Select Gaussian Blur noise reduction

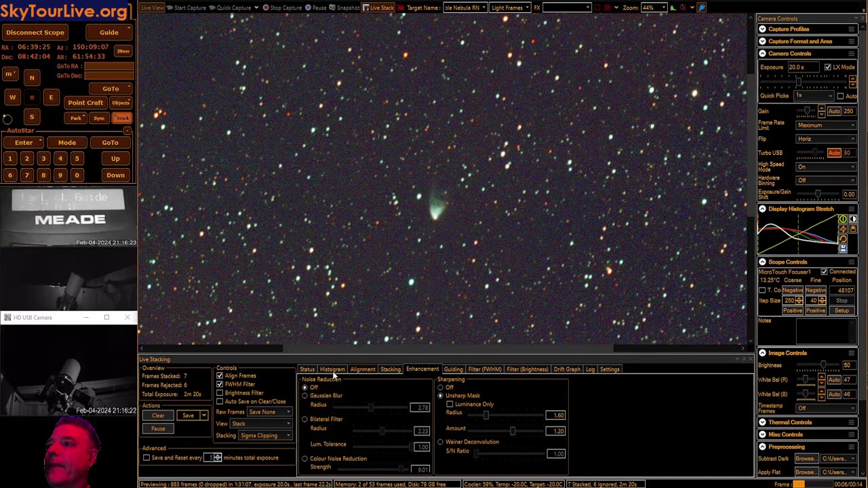pyautogui.click(x=305, y=395)
